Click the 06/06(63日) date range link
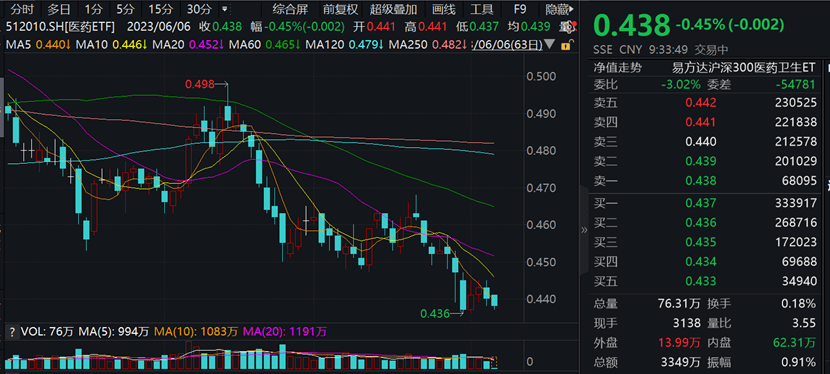The height and width of the screenshot is (374, 830). pyautogui.click(x=507, y=45)
